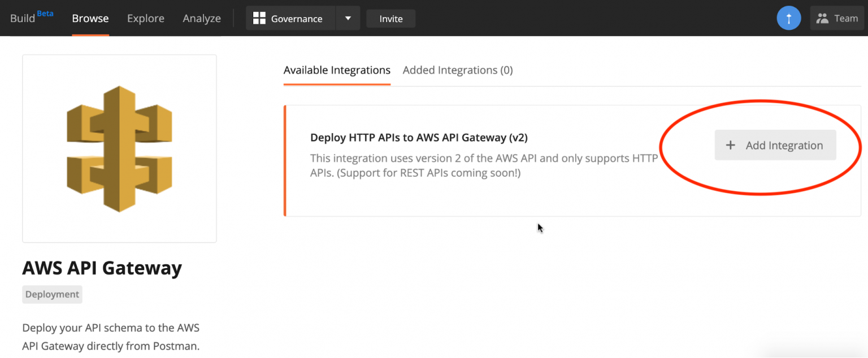The image size is (868, 358).
Task: Click the Deploy your API schema description
Action: coord(111,337)
